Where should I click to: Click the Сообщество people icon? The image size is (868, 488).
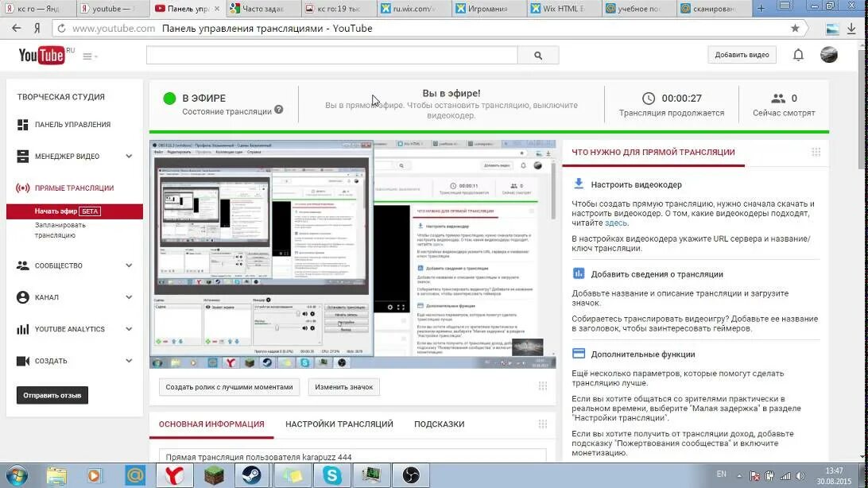23,265
